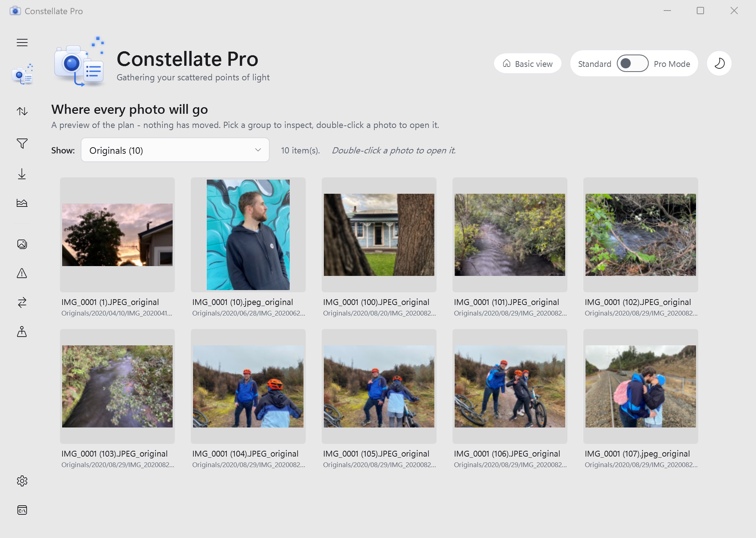Viewport: 756px width, 538px height.
Task: Open the settings gear in sidebar
Action: 22,481
